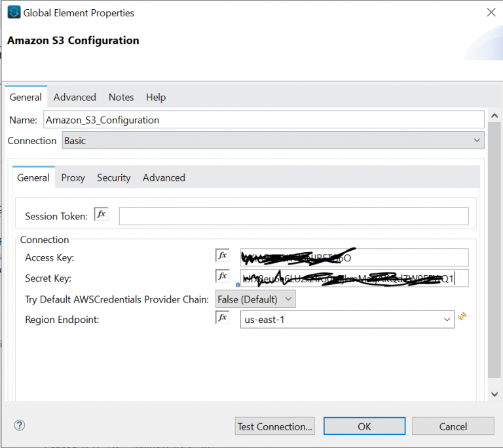Open the Region Endpoint us-east-1 dropdown
503x448 pixels.
point(347,320)
